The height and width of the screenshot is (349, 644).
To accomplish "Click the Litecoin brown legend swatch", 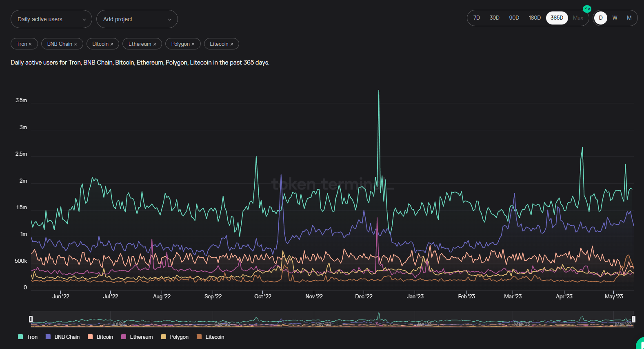I will (x=199, y=337).
